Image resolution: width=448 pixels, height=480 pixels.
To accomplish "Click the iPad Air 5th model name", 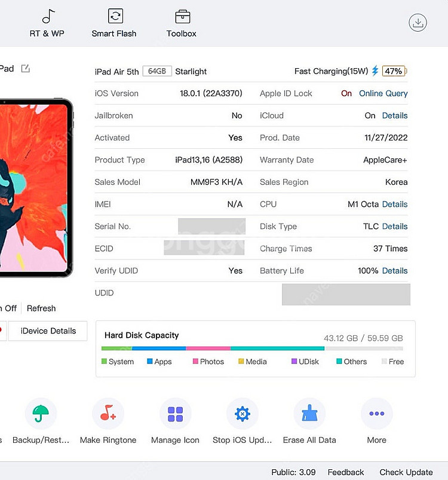I will click(117, 72).
